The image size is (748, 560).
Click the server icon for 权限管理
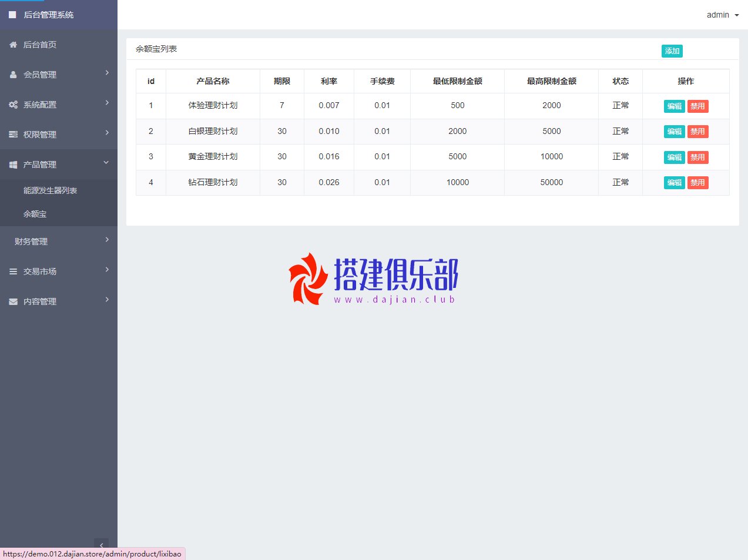(13, 135)
